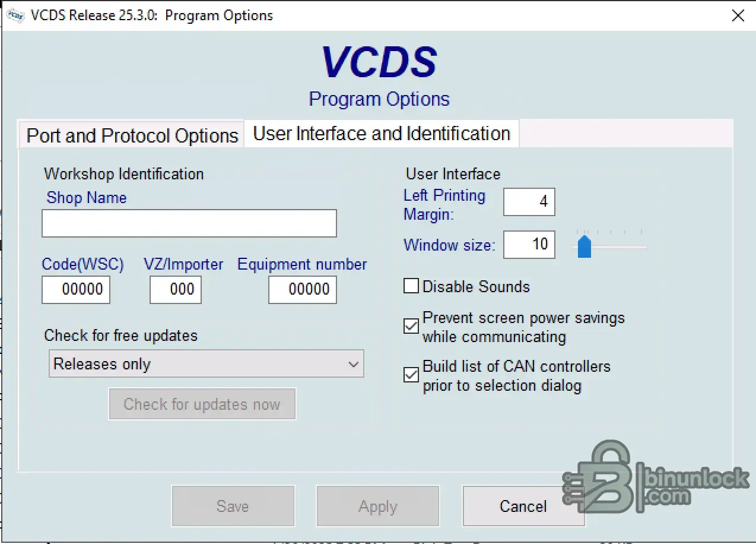Focus the Code(WSC) input box
This screenshot has height=544, width=756.
pos(76,290)
